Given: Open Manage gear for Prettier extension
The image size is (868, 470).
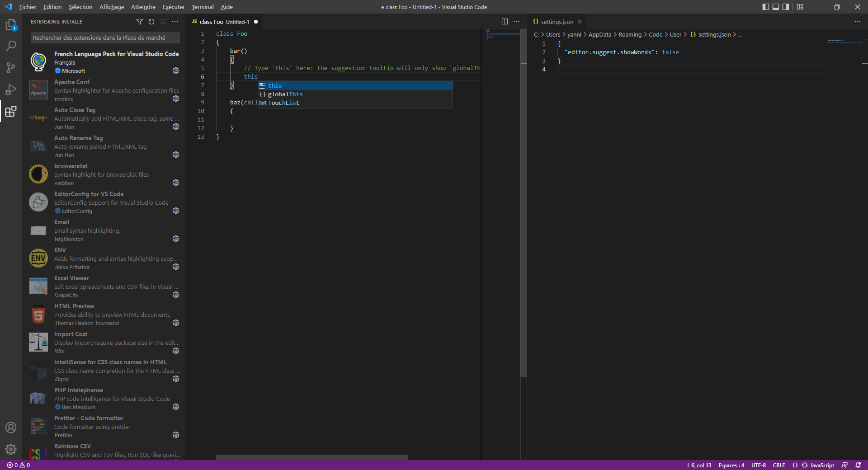Looking at the screenshot, I should (176, 435).
